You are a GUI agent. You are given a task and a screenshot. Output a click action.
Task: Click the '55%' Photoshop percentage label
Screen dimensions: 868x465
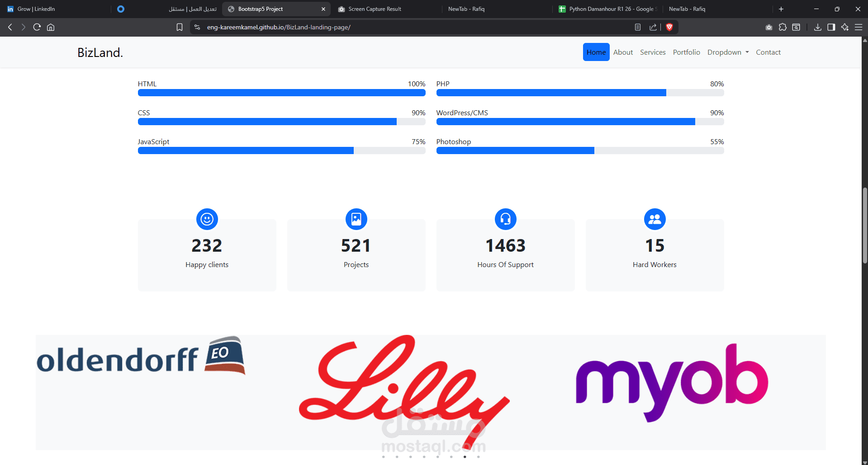coord(717,141)
